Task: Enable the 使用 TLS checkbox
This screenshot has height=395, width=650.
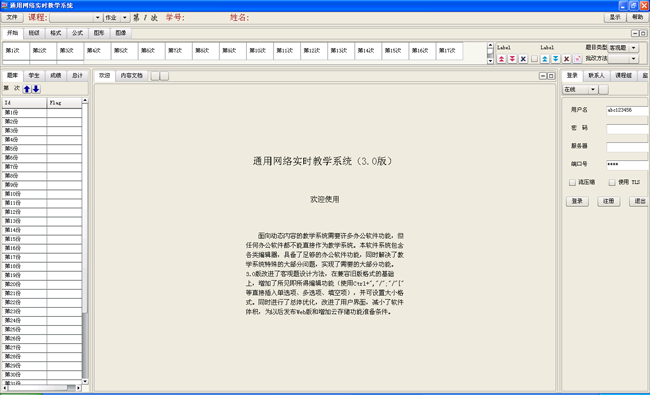Action: [x=612, y=182]
